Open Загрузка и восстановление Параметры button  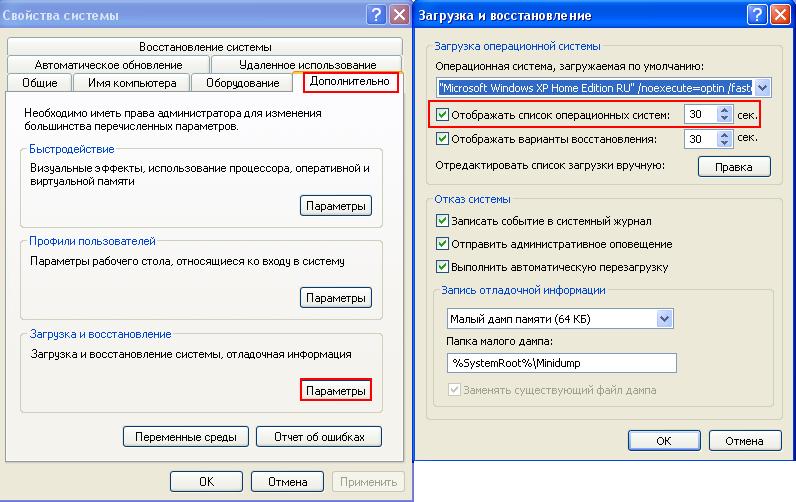336,390
